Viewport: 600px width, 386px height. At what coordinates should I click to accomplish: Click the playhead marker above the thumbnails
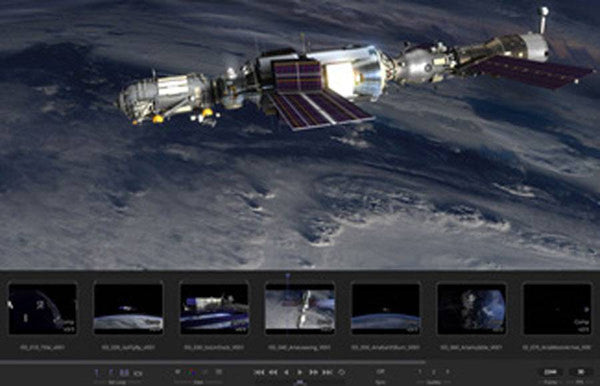click(x=288, y=275)
